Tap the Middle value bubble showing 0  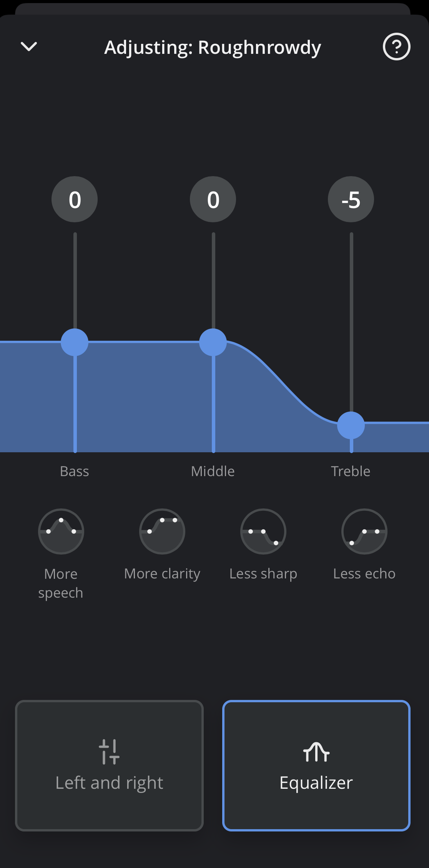[x=213, y=199]
